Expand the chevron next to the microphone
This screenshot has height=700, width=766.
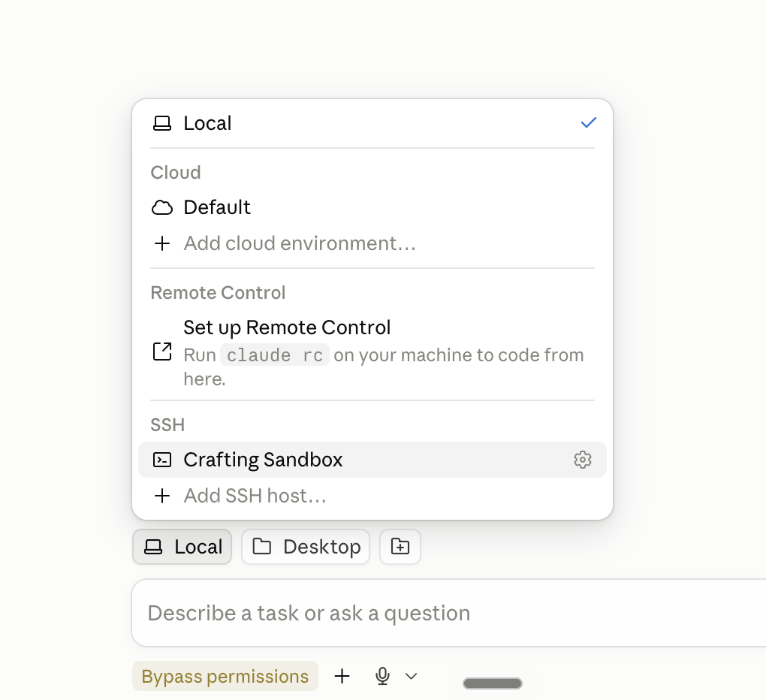point(412,676)
